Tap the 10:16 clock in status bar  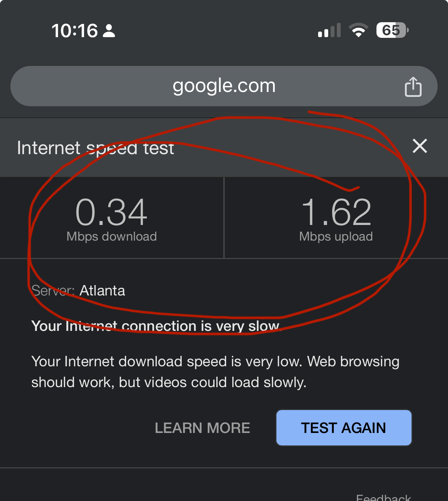pyautogui.click(x=75, y=31)
